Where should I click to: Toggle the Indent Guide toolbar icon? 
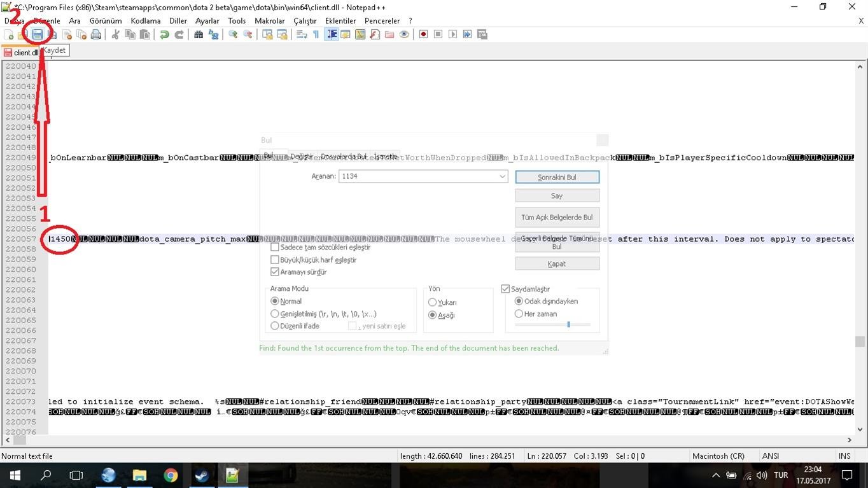coord(332,34)
